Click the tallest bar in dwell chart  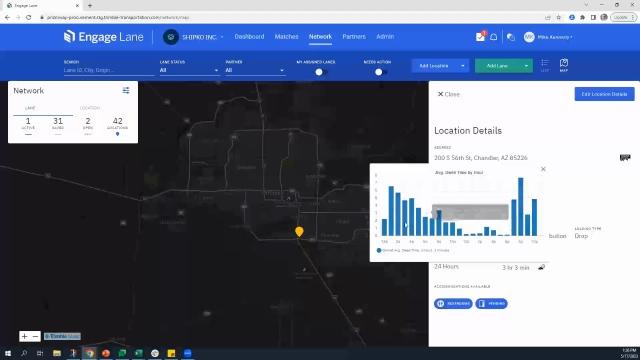520,207
